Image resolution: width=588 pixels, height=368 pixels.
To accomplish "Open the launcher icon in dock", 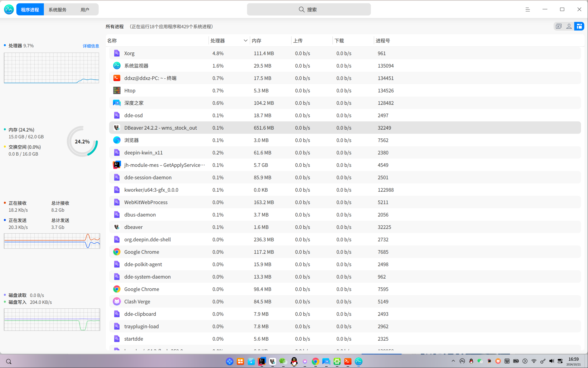I will [x=229, y=361].
